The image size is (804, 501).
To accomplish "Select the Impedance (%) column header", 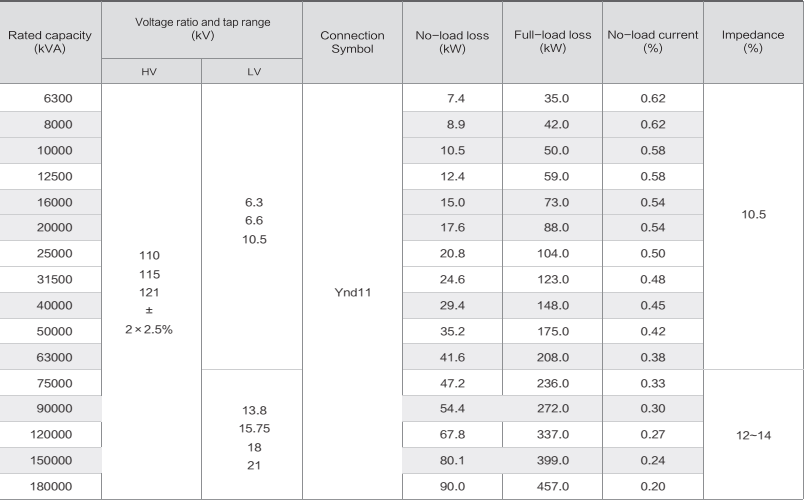I will (x=753, y=42).
